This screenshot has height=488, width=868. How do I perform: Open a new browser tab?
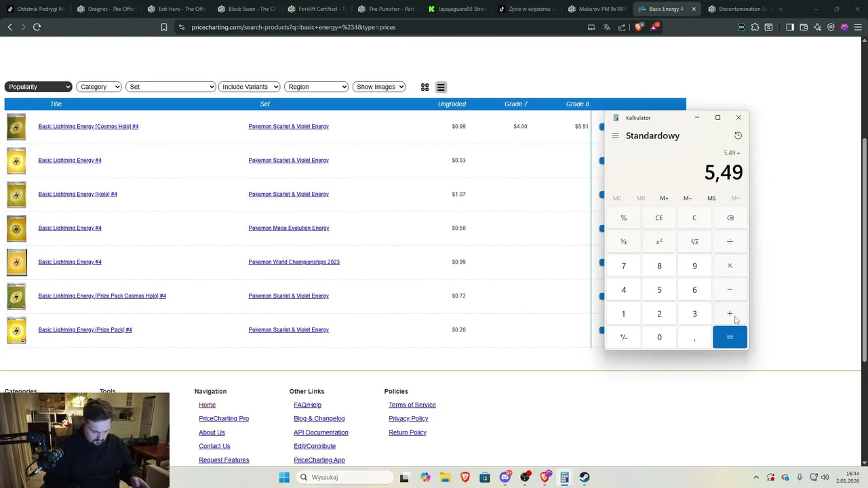781,9
